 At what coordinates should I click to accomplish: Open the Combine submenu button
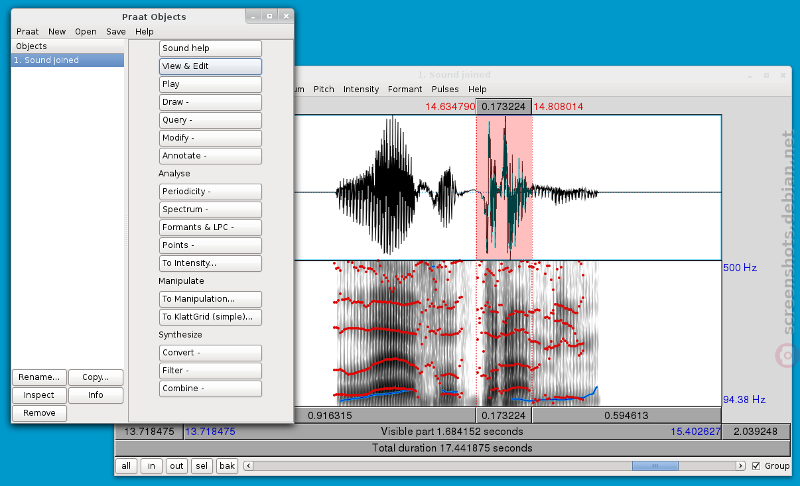[210, 388]
